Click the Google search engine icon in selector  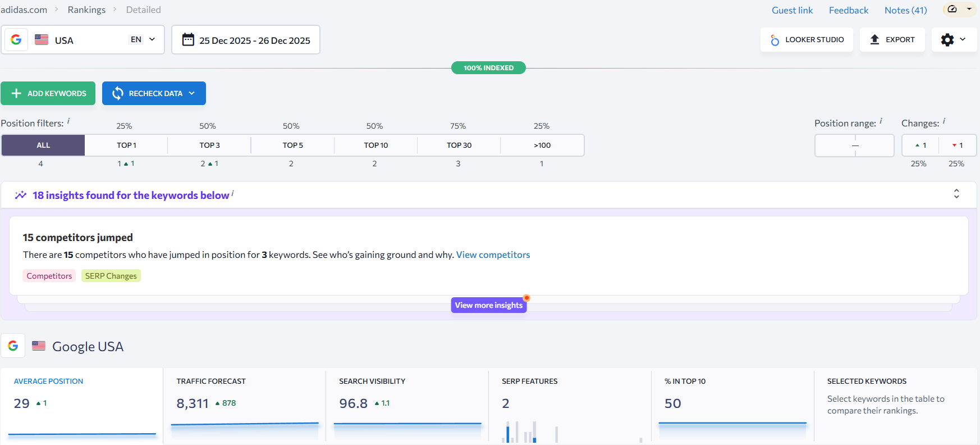(x=16, y=40)
